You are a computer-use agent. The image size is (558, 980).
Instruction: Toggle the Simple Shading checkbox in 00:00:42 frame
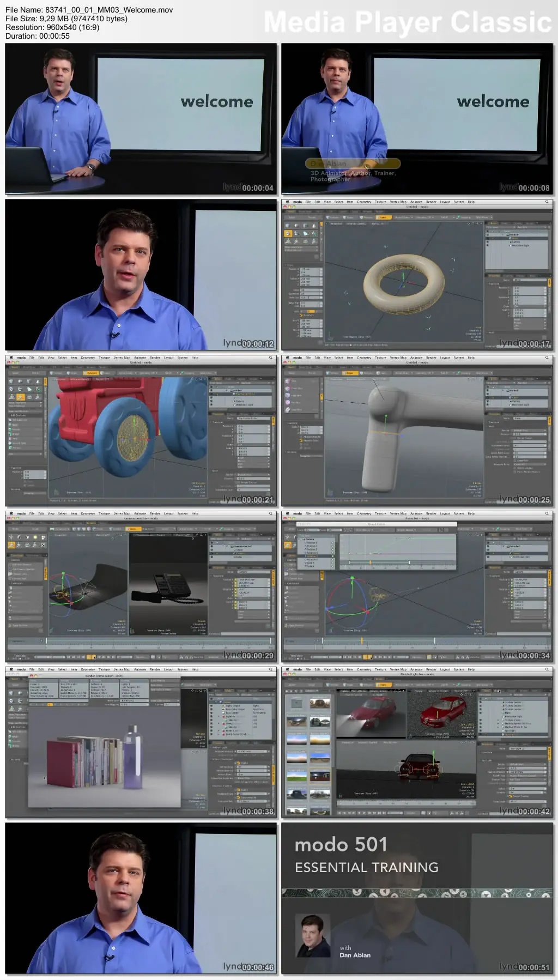pyautogui.click(x=512, y=796)
